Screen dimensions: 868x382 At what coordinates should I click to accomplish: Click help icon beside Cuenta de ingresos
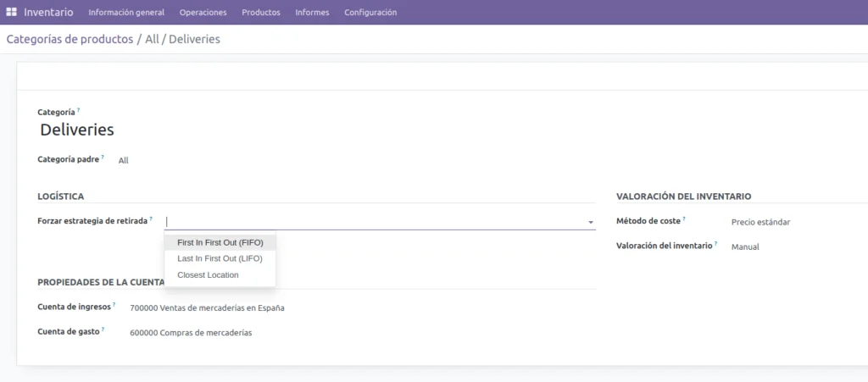[114, 305]
